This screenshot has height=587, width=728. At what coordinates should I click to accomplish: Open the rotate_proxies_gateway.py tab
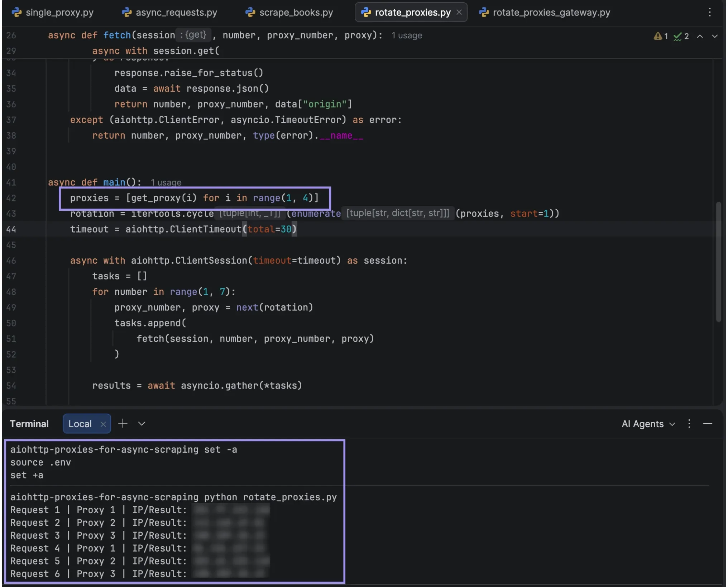(x=545, y=13)
